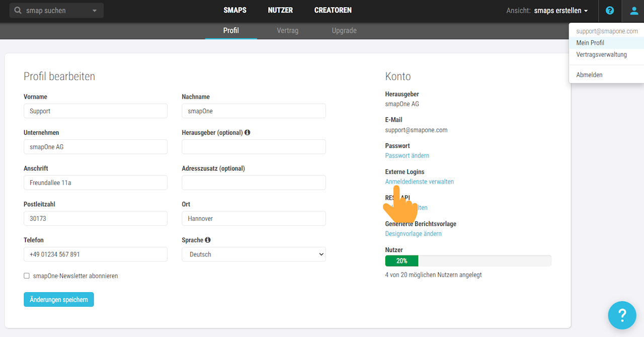Open the help question mark icon in top bar
644x337 pixels.
click(610, 11)
